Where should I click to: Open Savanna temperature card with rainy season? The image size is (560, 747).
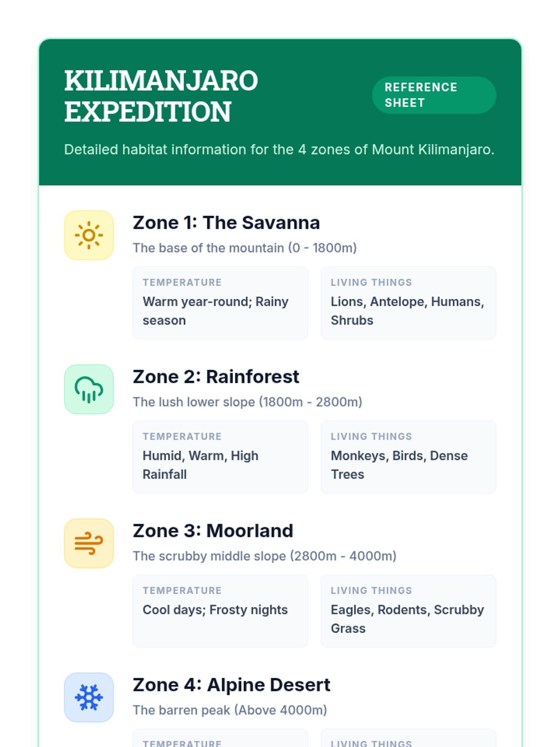click(x=220, y=303)
